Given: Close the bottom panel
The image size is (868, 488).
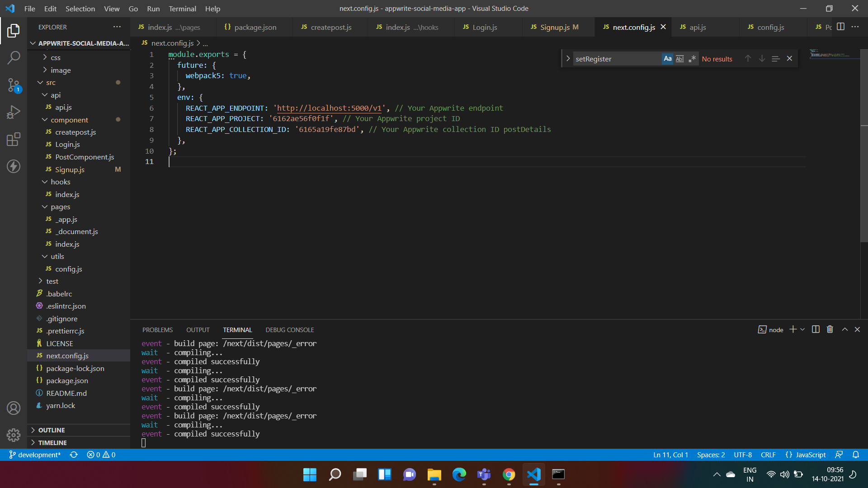Looking at the screenshot, I should 857,329.
